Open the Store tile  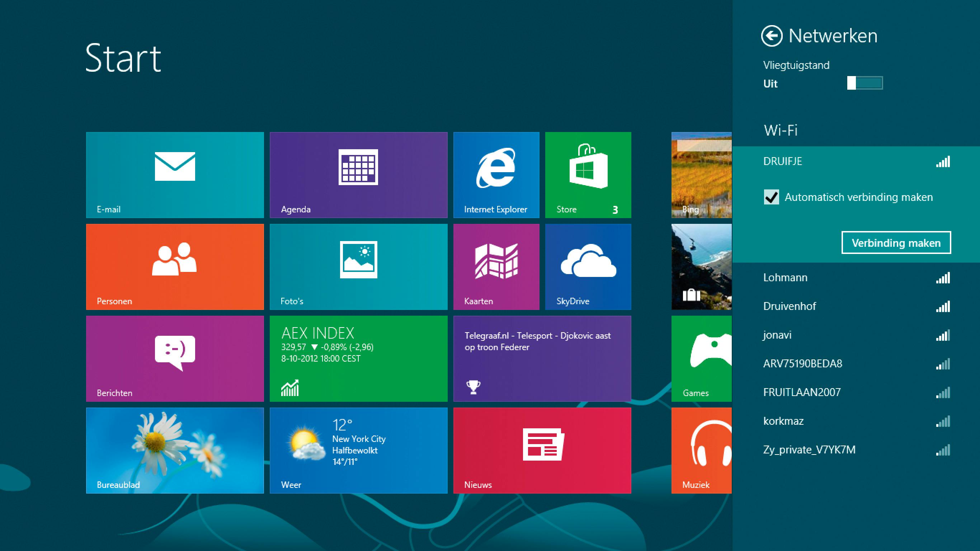pyautogui.click(x=588, y=175)
